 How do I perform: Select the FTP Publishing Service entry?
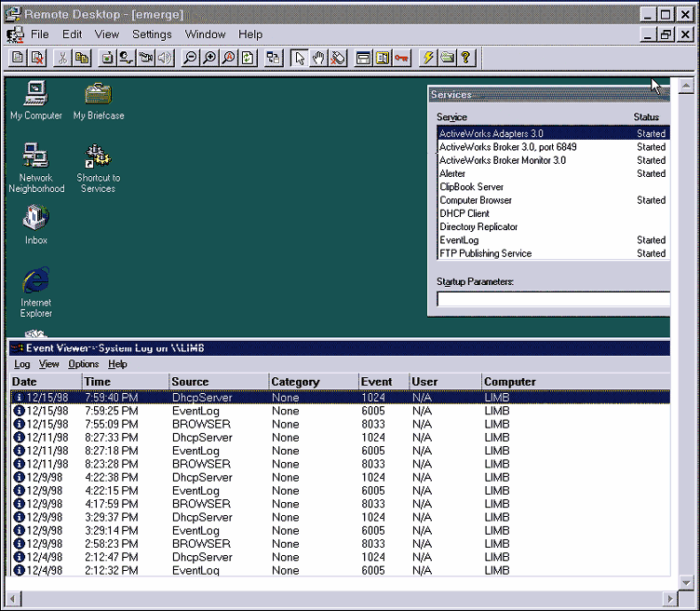click(554, 253)
